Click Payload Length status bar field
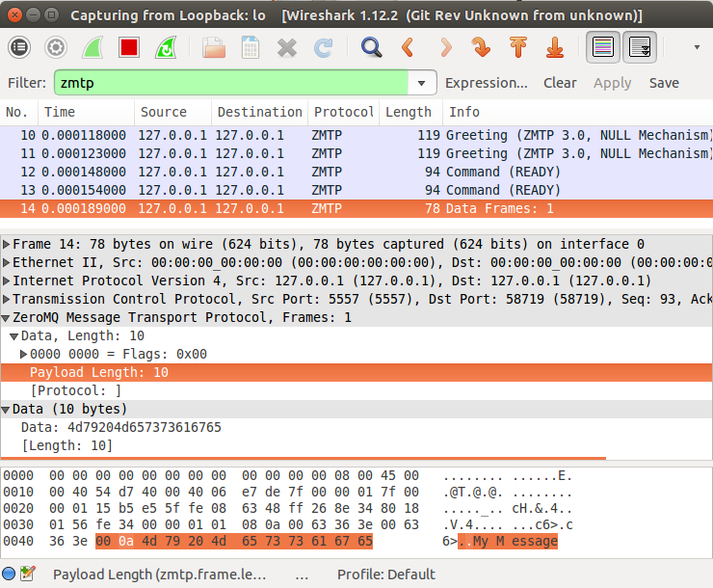This screenshot has width=713, height=588. [160, 575]
